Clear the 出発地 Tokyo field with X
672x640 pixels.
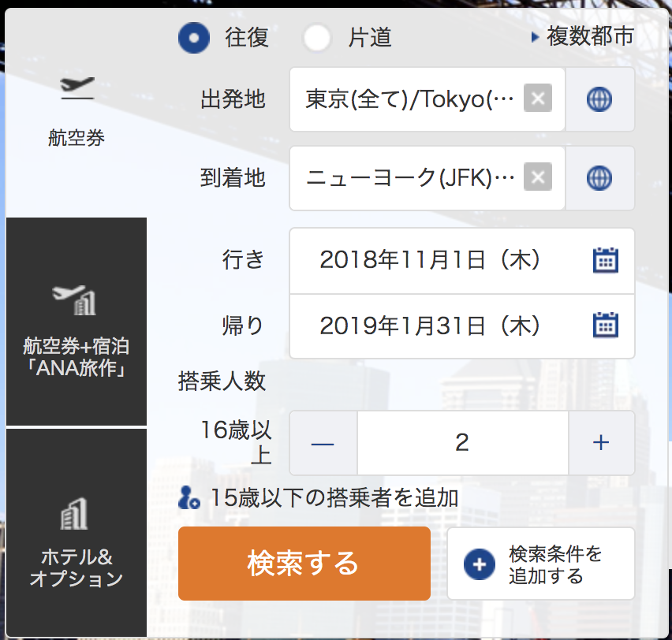(x=538, y=99)
